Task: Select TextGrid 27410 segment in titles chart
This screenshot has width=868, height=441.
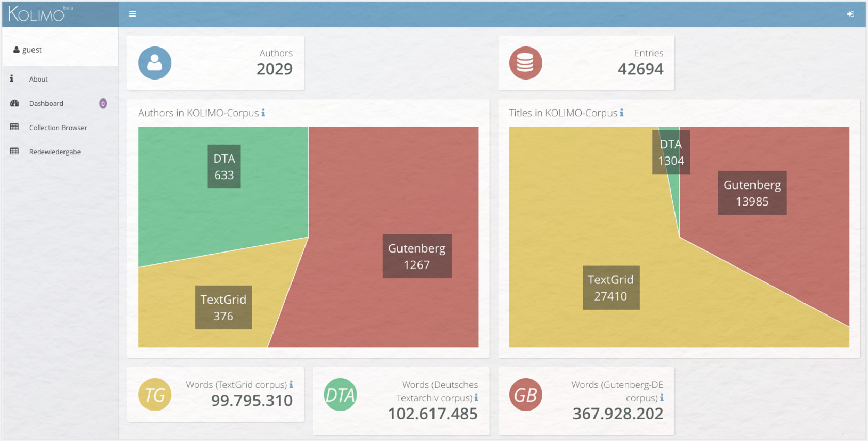Action: (611, 288)
